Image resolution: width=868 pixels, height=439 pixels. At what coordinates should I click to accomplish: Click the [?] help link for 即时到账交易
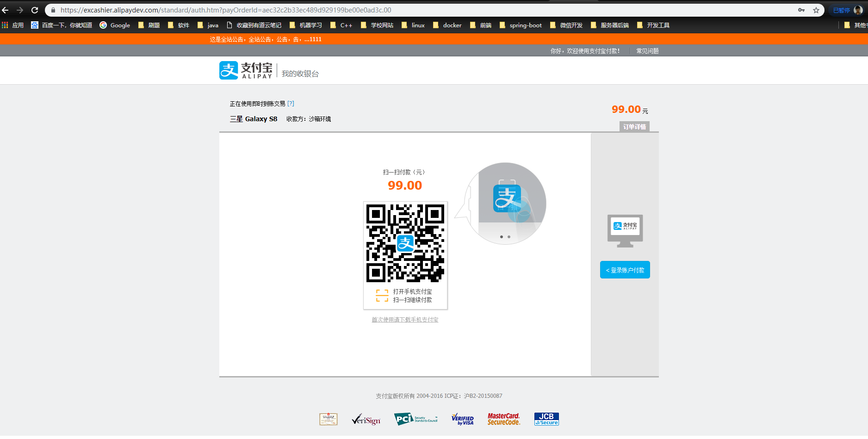click(291, 104)
